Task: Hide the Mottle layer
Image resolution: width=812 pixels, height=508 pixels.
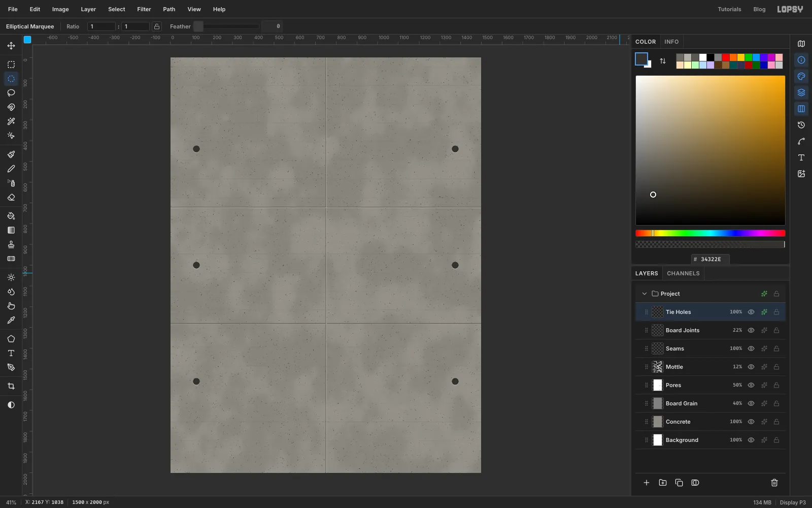Action: click(751, 367)
